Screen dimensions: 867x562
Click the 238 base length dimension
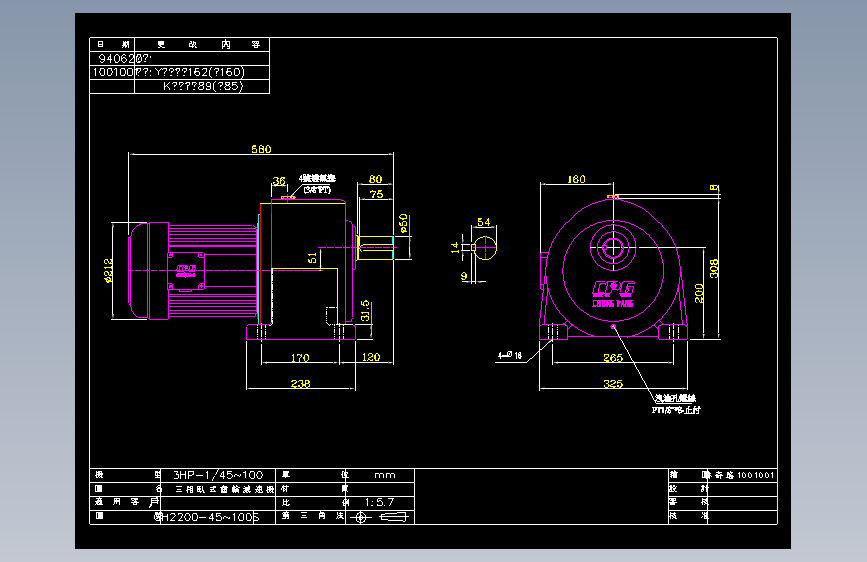click(x=300, y=383)
